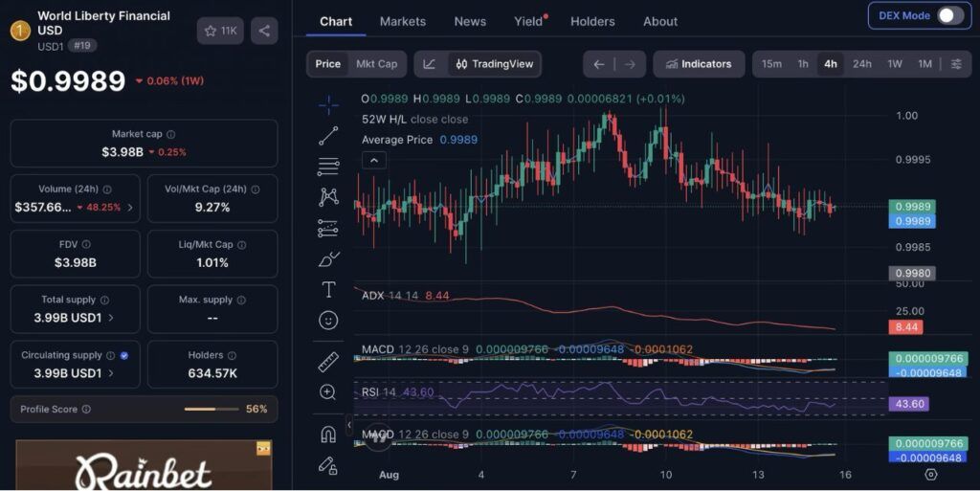The width and height of the screenshot is (980, 491).
Task: Expand Total supply details arrow
Action: 111,318
